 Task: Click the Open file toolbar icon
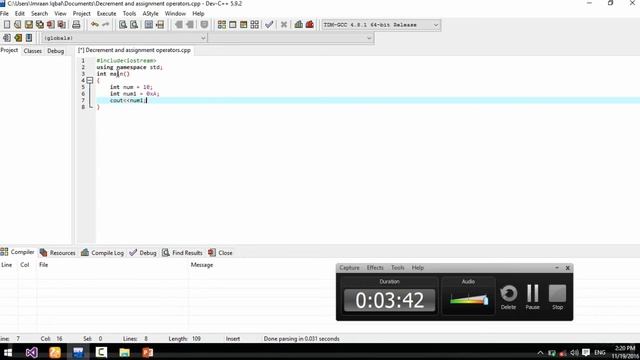click(18, 25)
